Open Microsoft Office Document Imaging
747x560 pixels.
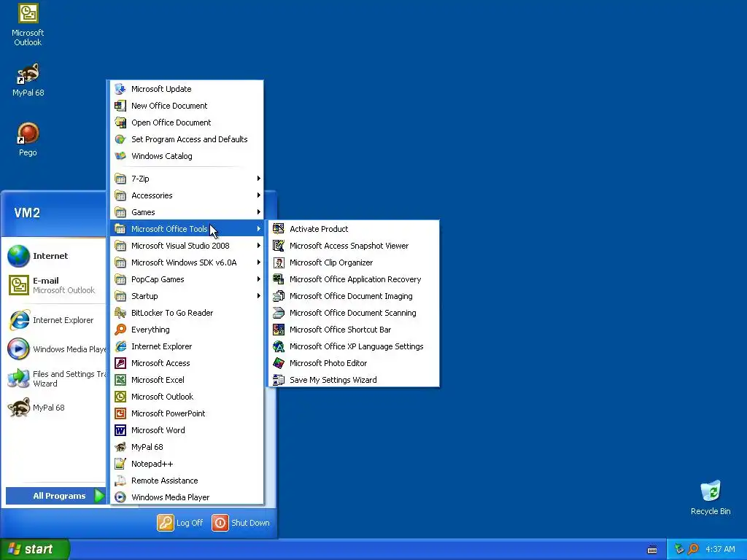click(x=354, y=296)
